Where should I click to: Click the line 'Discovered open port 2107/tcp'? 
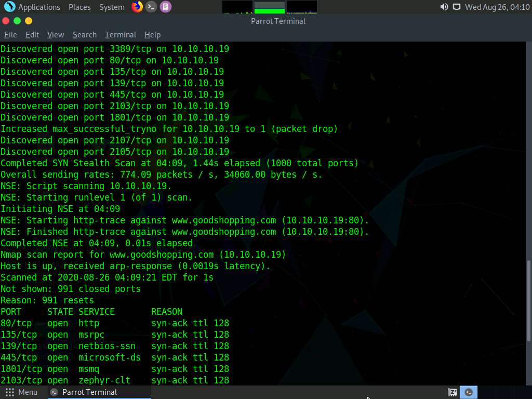[x=115, y=140]
